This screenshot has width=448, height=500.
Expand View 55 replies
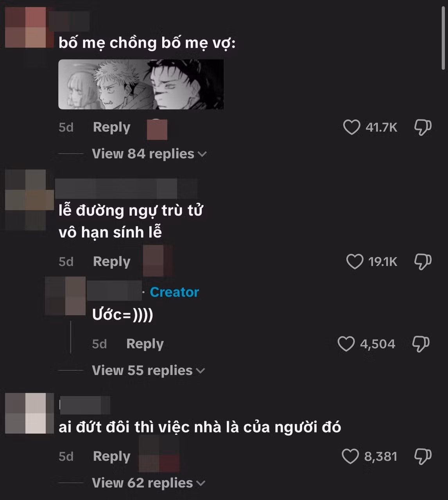[x=148, y=370]
